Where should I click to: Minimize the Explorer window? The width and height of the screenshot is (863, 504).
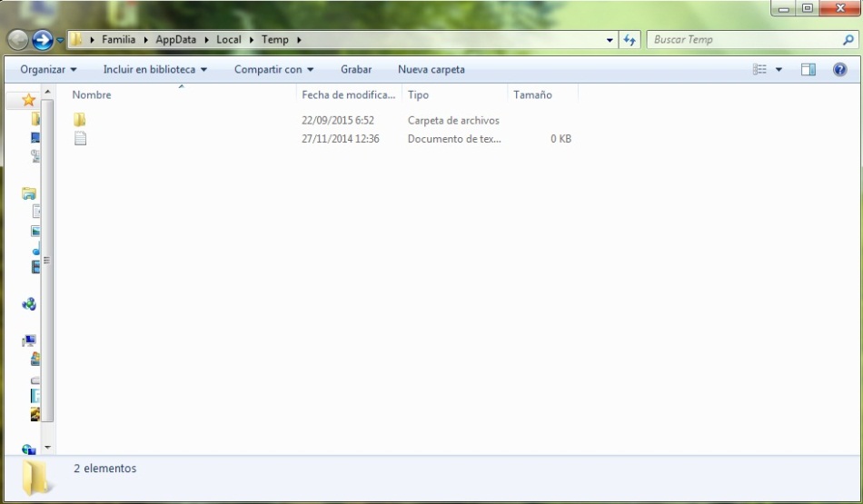[783, 8]
